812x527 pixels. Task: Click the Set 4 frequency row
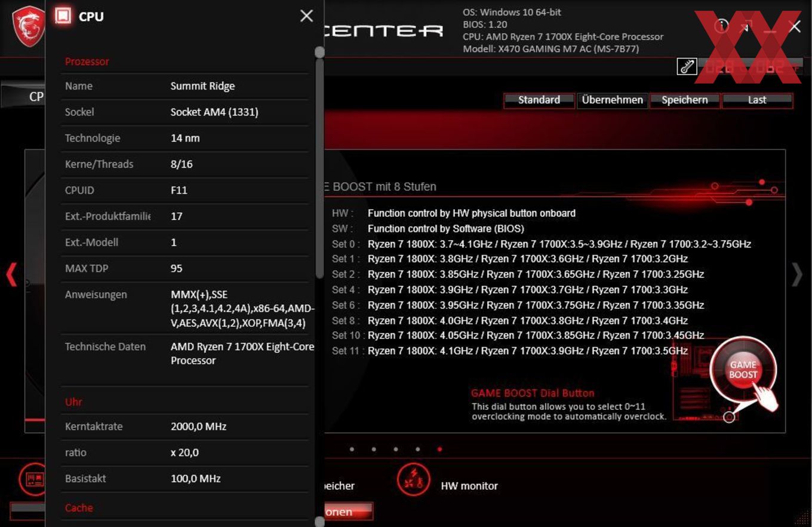pos(510,290)
